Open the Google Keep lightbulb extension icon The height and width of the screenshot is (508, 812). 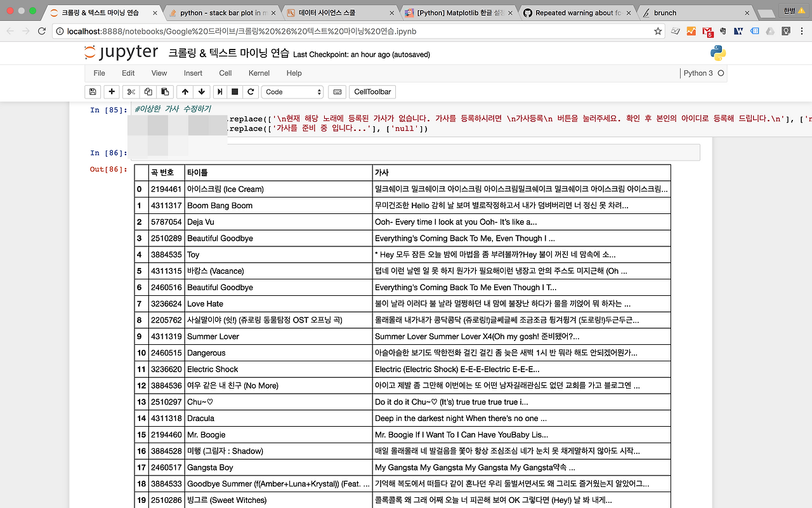785,30
